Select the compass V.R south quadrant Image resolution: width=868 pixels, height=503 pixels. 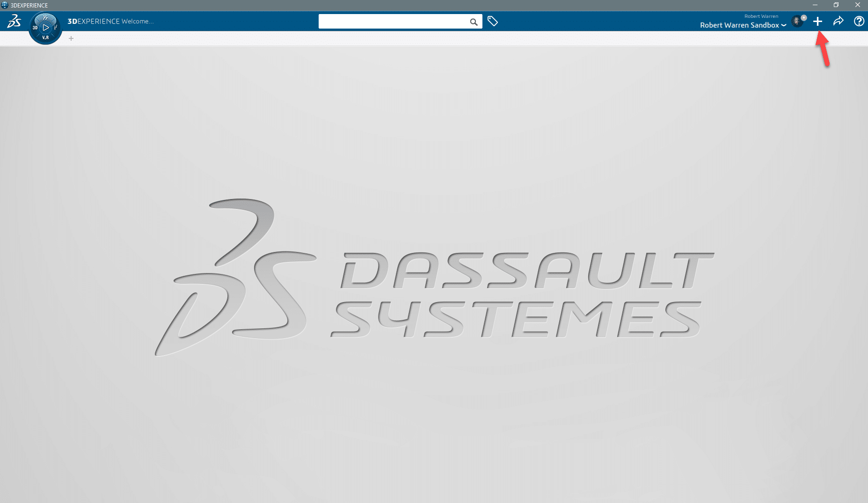45,37
